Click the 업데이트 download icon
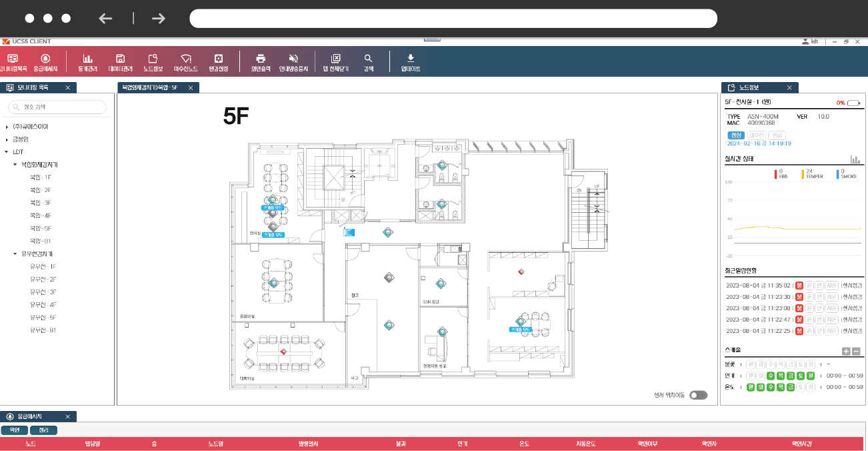This screenshot has height=451, width=868. point(411,63)
